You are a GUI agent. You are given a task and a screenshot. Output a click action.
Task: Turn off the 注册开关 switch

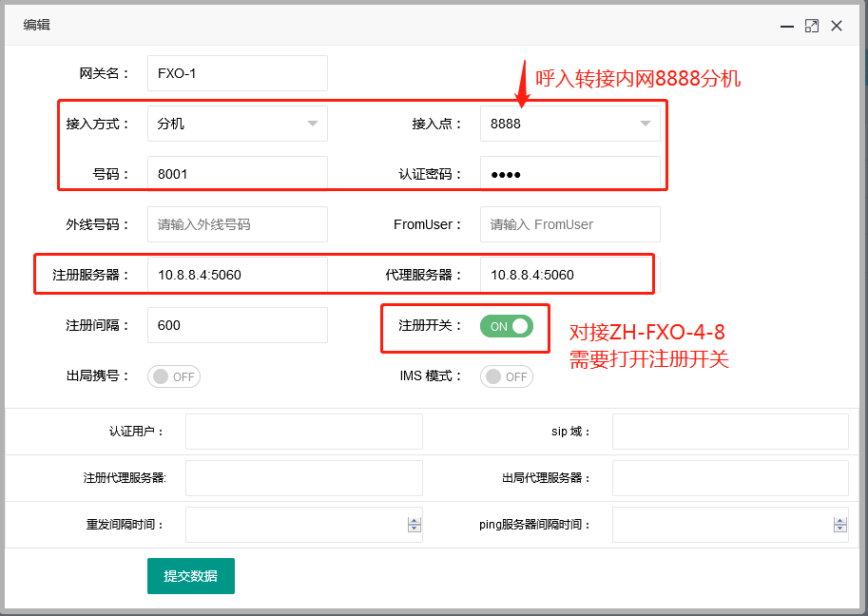point(507,326)
